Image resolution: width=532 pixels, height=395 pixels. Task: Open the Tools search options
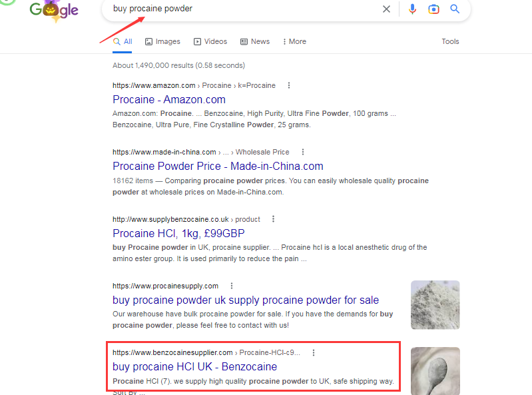450,41
